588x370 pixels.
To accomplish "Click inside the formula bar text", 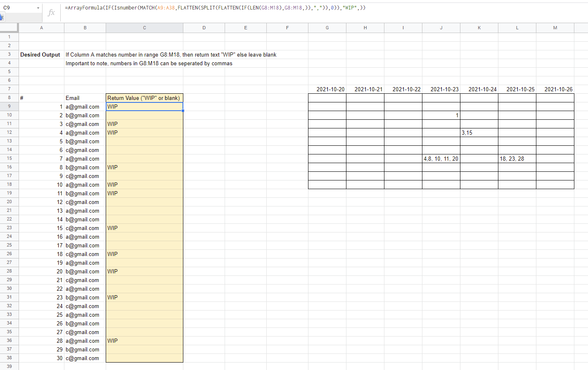I will 215,8.
